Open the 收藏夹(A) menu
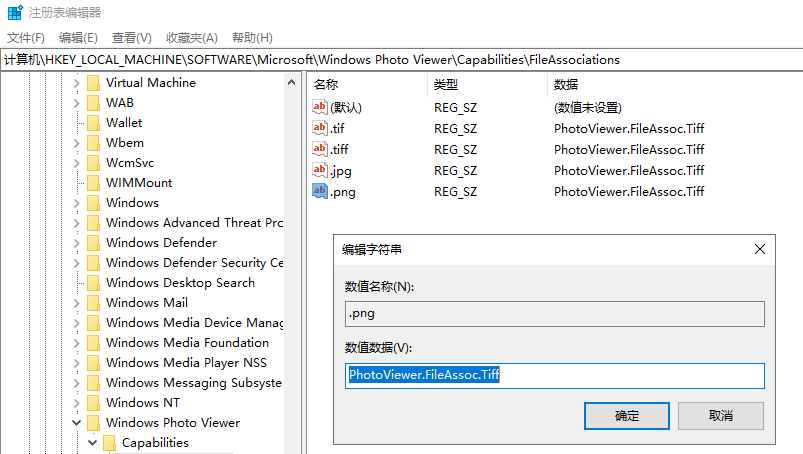 [191, 38]
